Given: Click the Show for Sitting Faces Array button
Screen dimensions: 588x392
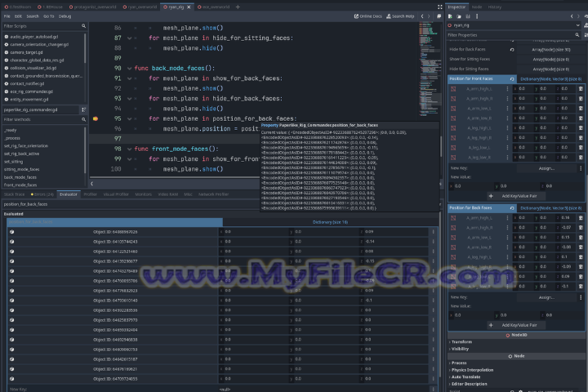Looking at the screenshot, I should click(551, 60).
